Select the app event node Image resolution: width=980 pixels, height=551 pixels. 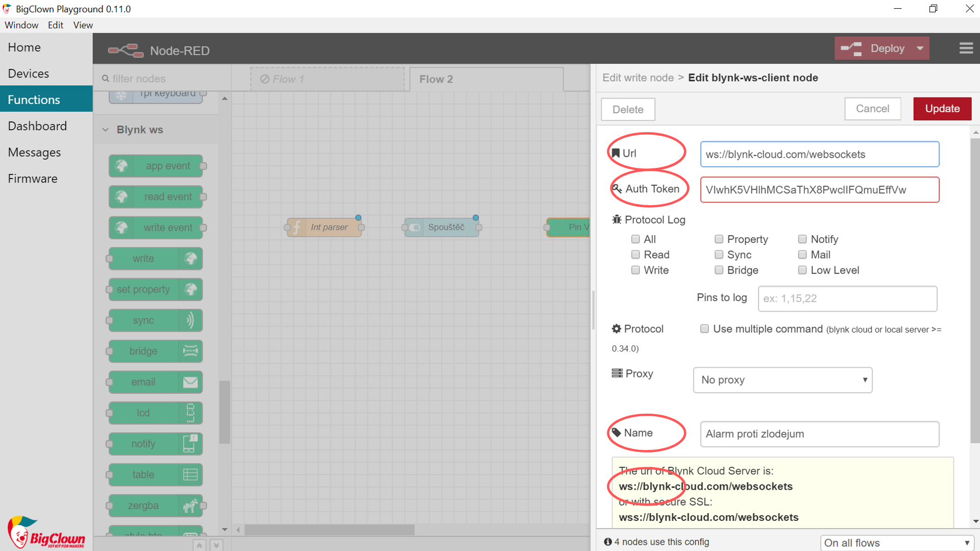tap(156, 166)
